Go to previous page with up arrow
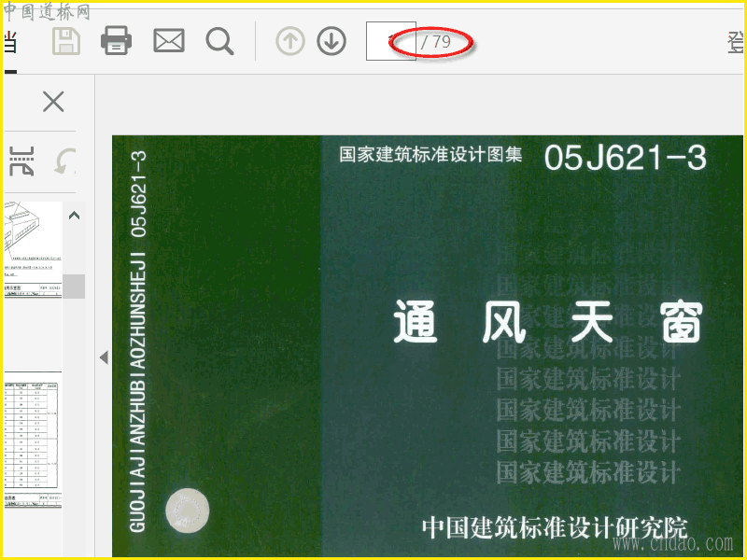The height and width of the screenshot is (560, 747). click(290, 41)
